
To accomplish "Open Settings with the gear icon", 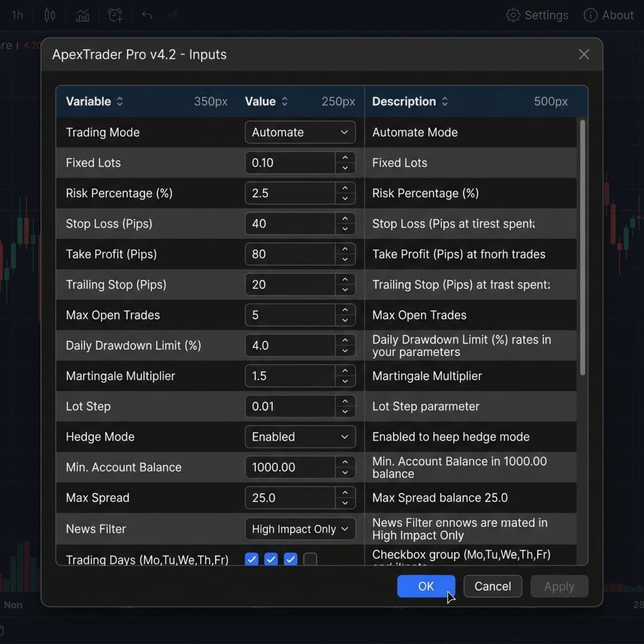I will 513,15.
